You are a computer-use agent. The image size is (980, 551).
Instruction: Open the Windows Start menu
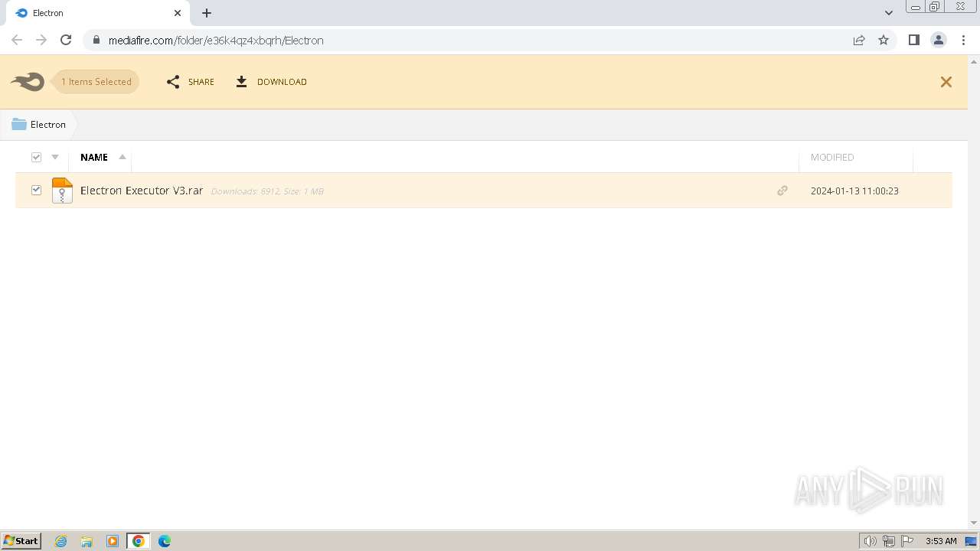point(21,540)
